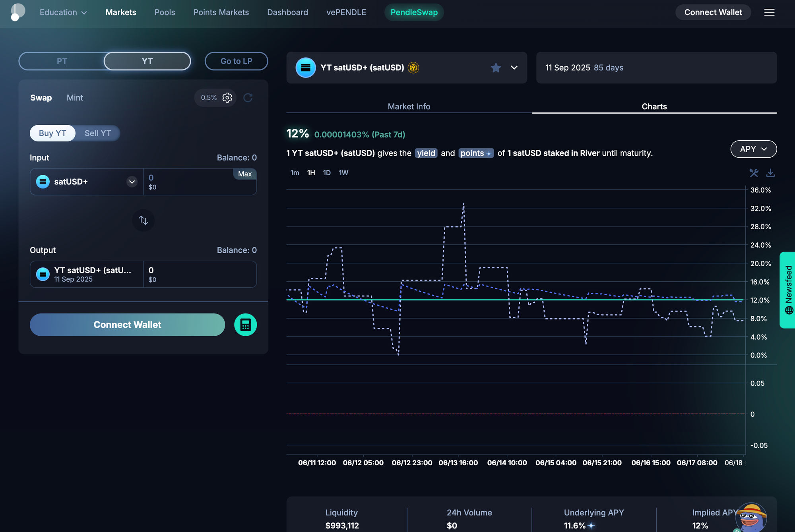Screen dimensions: 795x532
Task: Click the yield tag link
Action: coord(426,153)
